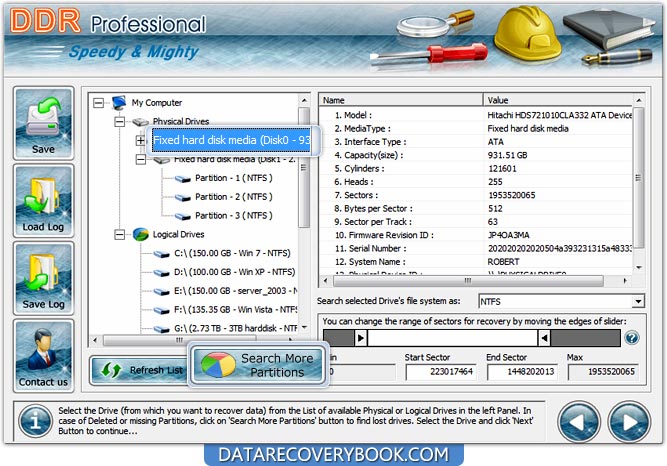Click the Cylinders 121601 row
Image resolution: width=667 pixels, height=466 pixels.
(x=476, y=169)
